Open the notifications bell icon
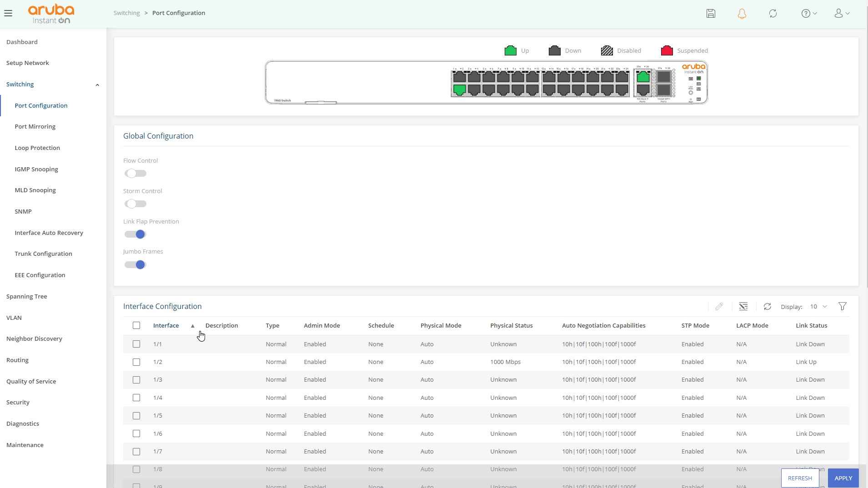Viewport: 868px width, 488px height. [742, 14]
